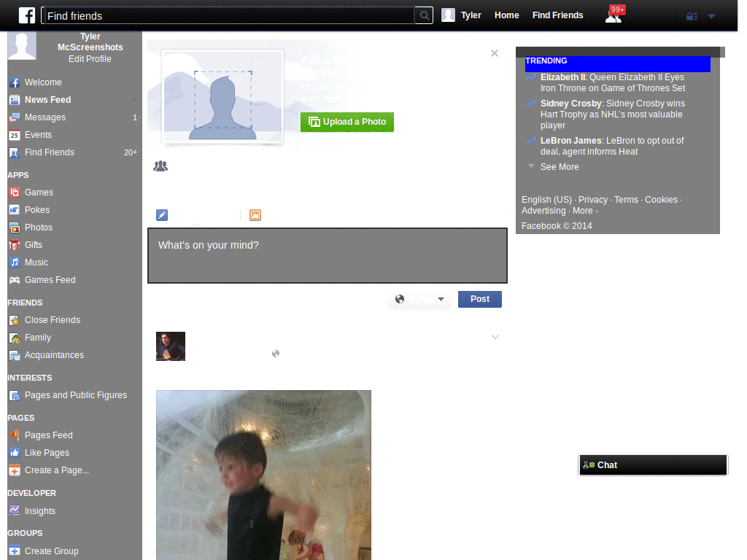This screenshot has width=747, height=560.
Task: Dismiss the add profile picture box
Action: pyautogui.click(x=495, y=53)
